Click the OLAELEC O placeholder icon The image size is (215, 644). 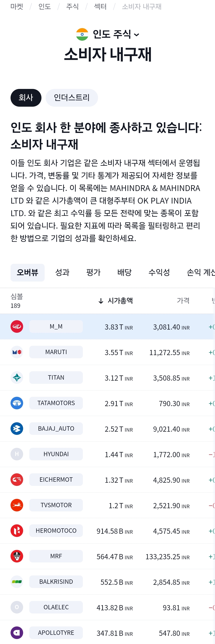point(17,607)
